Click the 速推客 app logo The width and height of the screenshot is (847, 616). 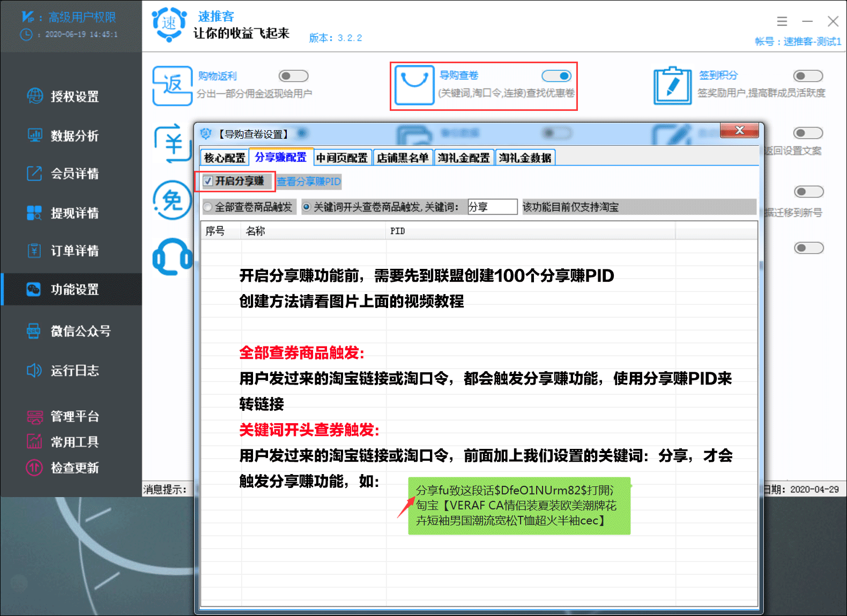pos(169,24)
